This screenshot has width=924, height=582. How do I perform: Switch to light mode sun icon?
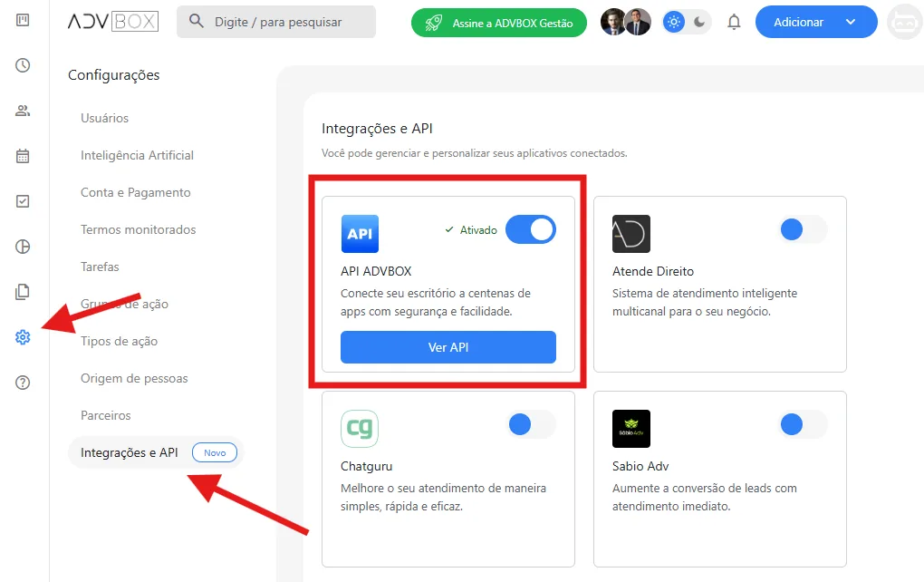point(674,23)
